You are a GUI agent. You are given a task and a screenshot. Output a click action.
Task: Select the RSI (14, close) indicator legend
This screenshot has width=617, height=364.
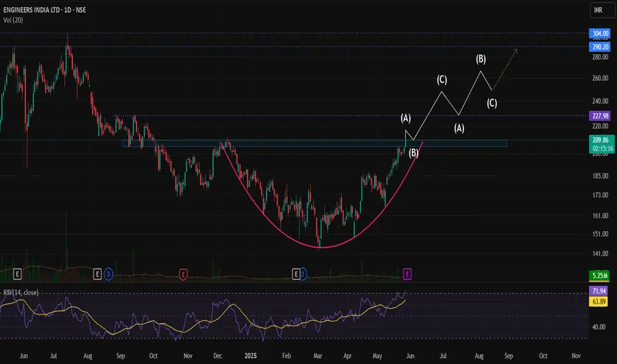click(x=21, y=293)
